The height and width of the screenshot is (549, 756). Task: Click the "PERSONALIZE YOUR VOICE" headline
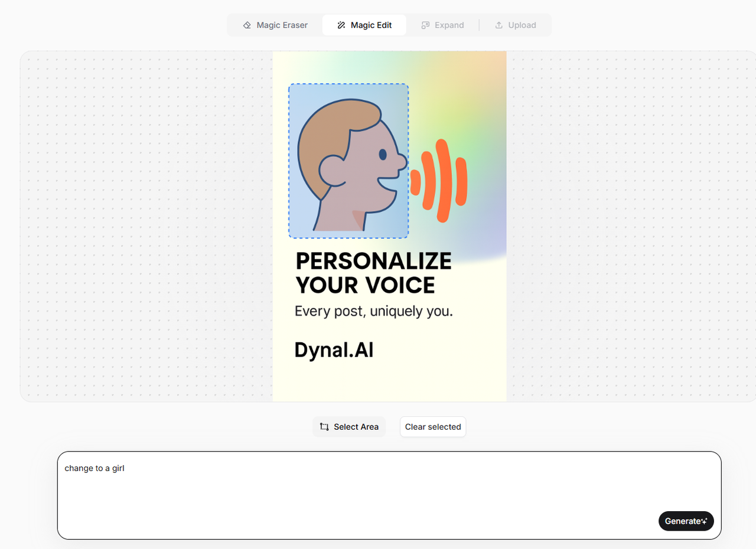373,273
